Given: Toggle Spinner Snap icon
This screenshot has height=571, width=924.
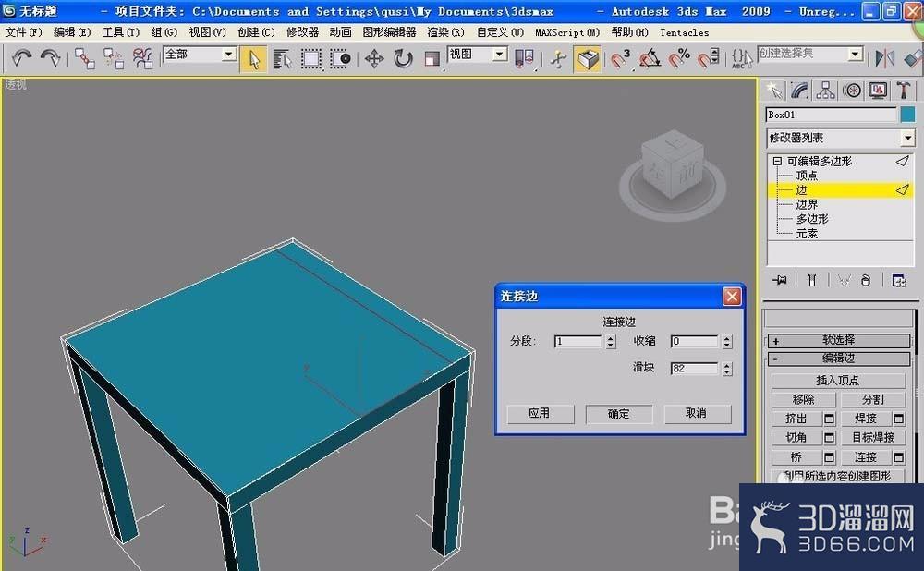Looking at the screenshot, I should pyautogui.click(x=709, y=59).
